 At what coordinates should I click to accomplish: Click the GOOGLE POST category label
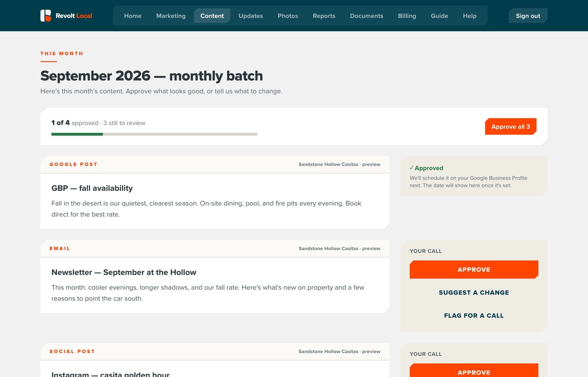73,164
